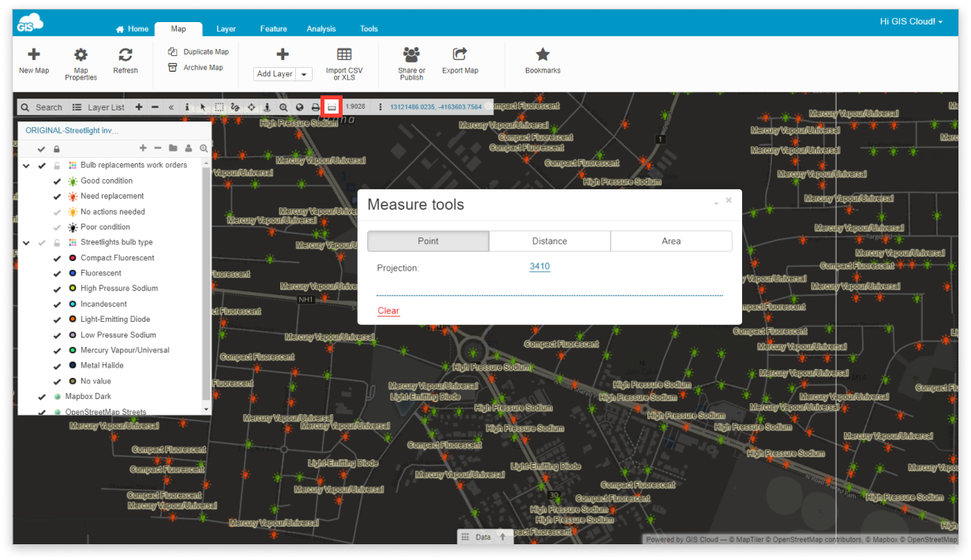Screen dimensions: 971x560
Task: Select the map info tool
Action: (187, 106)
